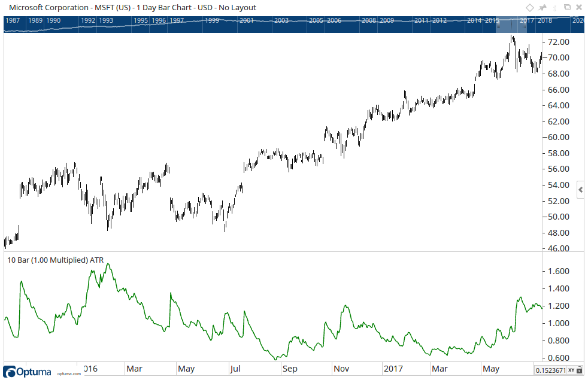Click the 0.800 ATR axis label

coord(559,341)
